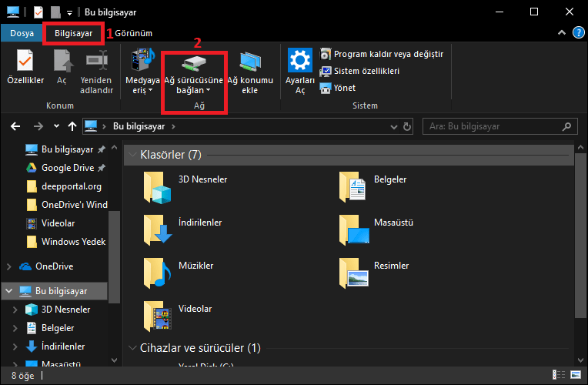Select the Masaüstü folder icon
Image resolution: width=588 pixels, height=385 pixels.
pyautogui.click(x=354, y=229)
